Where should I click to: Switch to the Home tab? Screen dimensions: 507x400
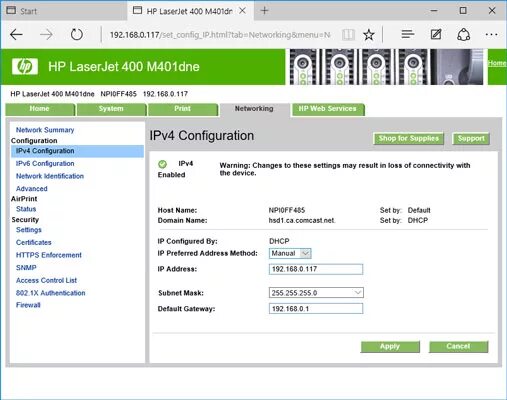pos(40,109)
